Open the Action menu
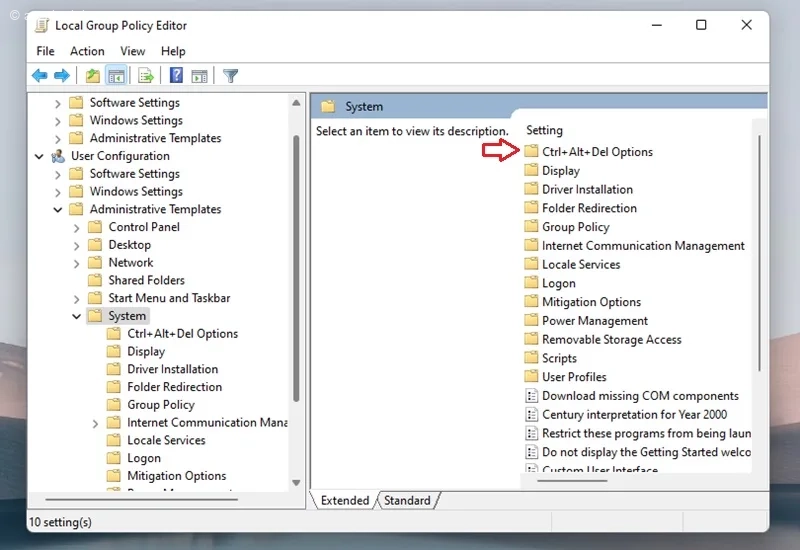The width and height of the screenshot is (800, 550). click(87, 51)
